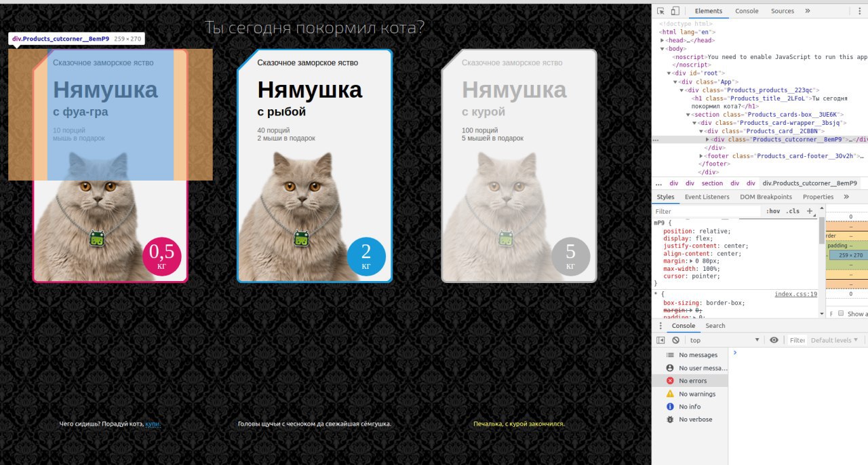The image size is (868, 465).
Task: Collapse the div id root node
Action: click(669, 73)
